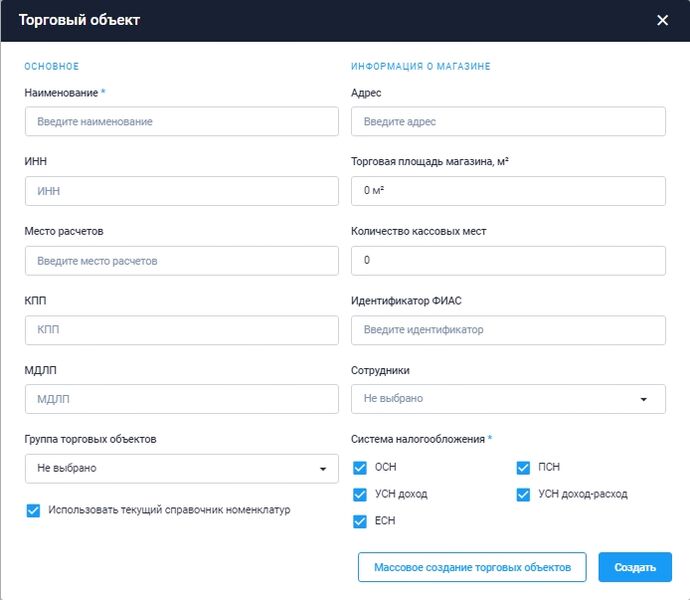The image size is (690, 600).
Task: Uncheck the ЕСН tax option
Action: (360, 521)
